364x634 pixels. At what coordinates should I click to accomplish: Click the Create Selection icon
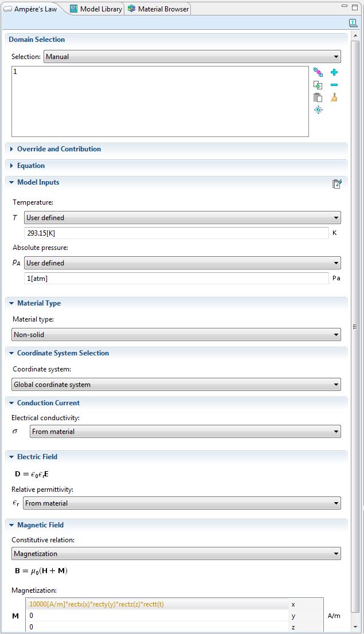click(x=318, y=72)
